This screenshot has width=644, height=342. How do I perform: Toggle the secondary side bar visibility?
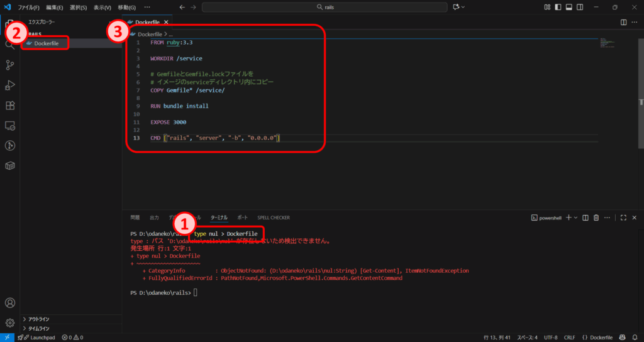coord(580,7)
